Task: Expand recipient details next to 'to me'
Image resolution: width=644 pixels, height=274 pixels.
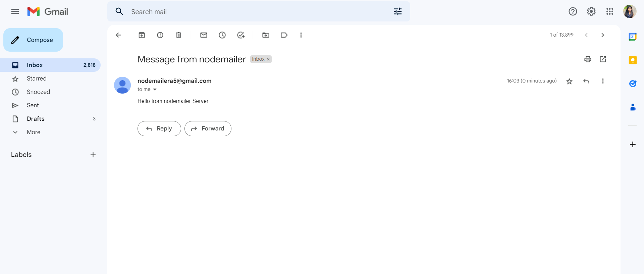Action: [155, 90]
